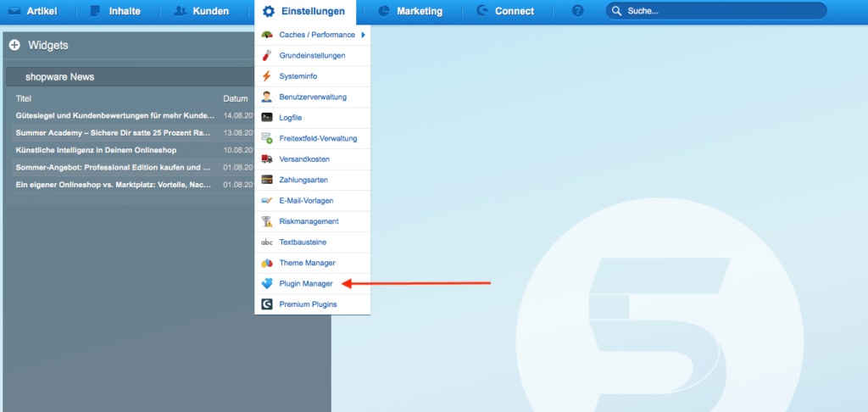Click the Einstellungen menu tab
868x412 pixels.
[303, 11]
